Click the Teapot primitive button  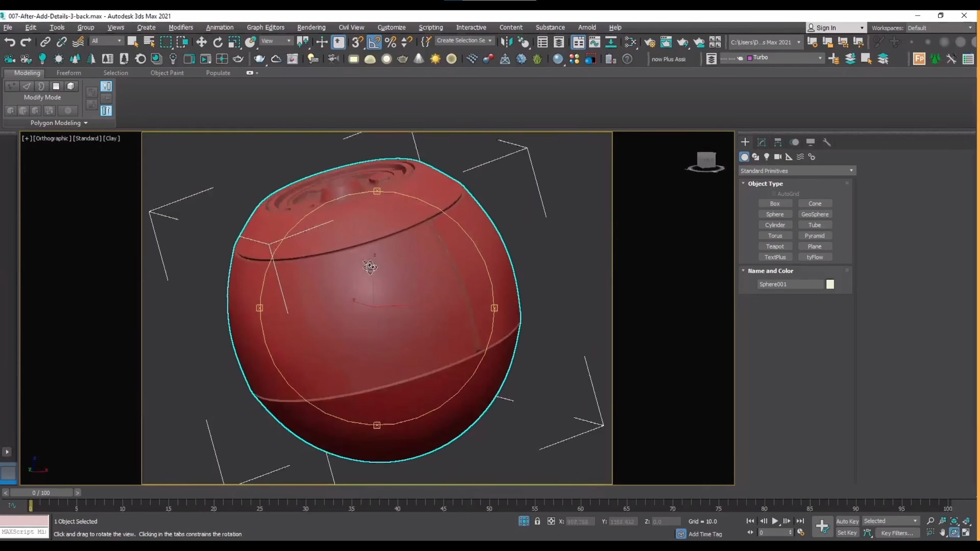pyautogui.click(x=775, y=246)
